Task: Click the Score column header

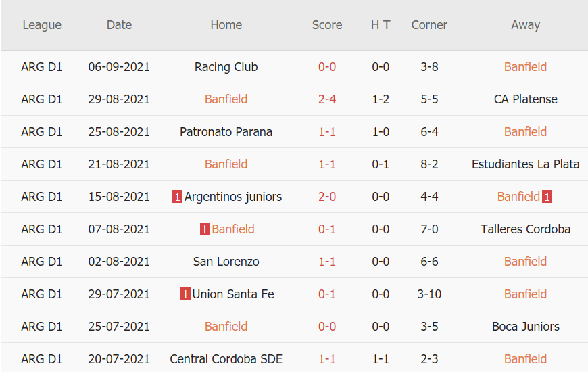Action: 327,25
